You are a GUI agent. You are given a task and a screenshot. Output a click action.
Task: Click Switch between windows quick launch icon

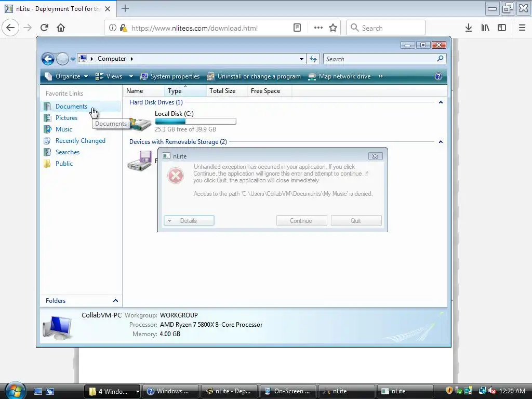(x=50, y=391)
